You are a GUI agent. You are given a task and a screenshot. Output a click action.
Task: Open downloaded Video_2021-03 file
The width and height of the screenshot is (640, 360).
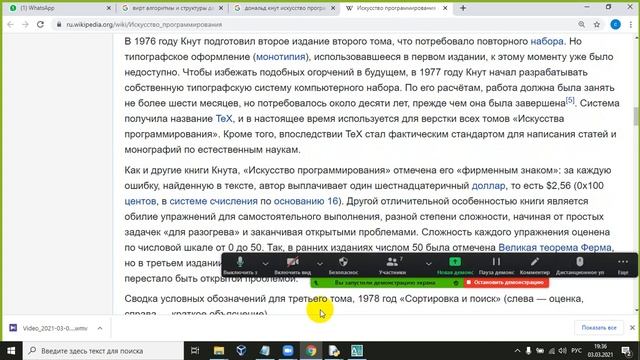pyautogui.click(x=48, y=328)
